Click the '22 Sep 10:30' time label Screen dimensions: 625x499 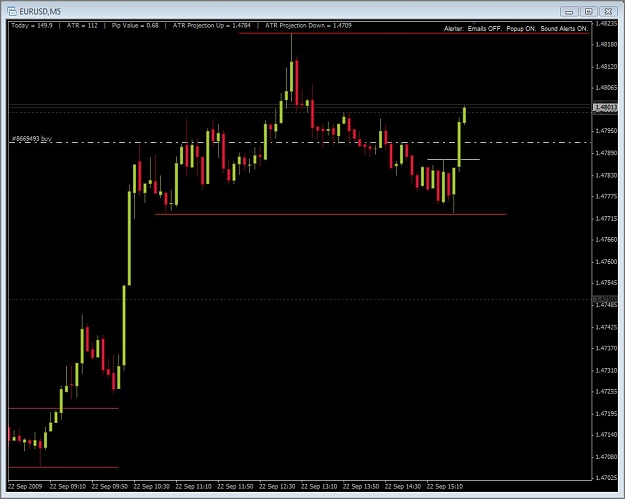151,487
